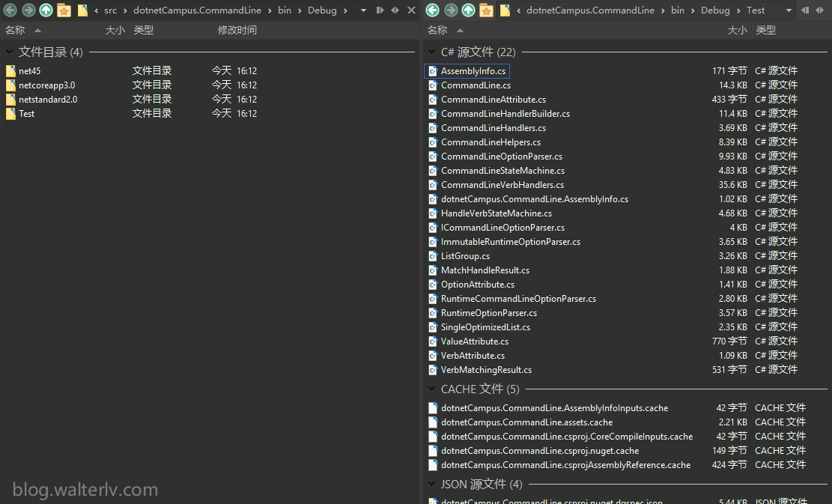This screenshot has height=504, width=832.
Task: Select the netcoreapp3.0 folder
Action: 46,85
